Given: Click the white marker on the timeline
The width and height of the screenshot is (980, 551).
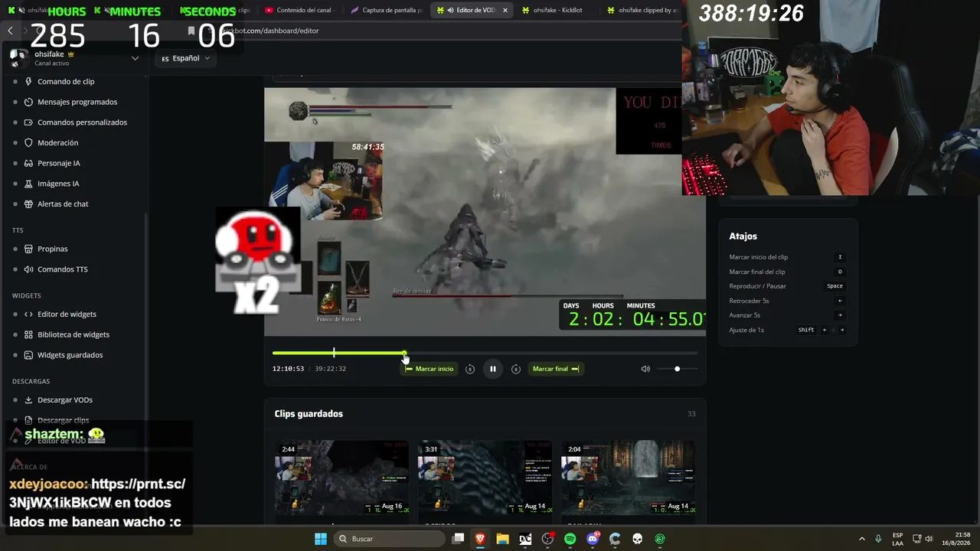Looking at the screenshot, I should pyautogui.click(x=334, y=353).
